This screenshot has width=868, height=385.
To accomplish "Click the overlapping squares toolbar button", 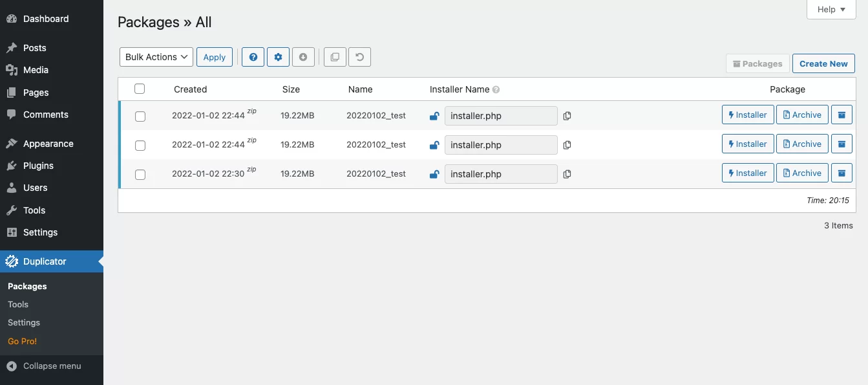I will [335, 57].
